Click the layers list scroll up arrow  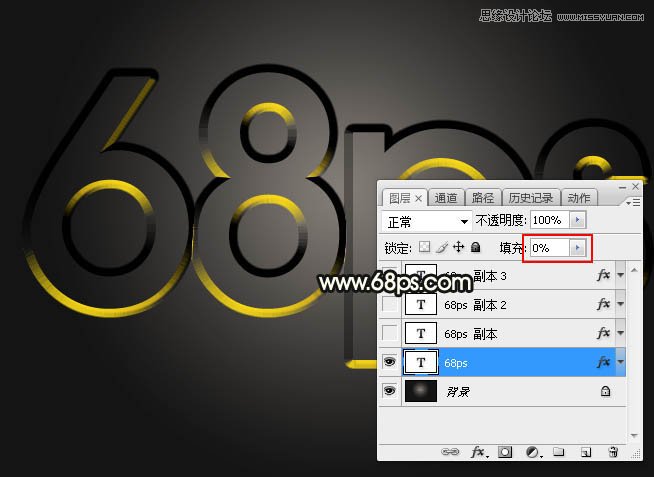tap(634, 270)
